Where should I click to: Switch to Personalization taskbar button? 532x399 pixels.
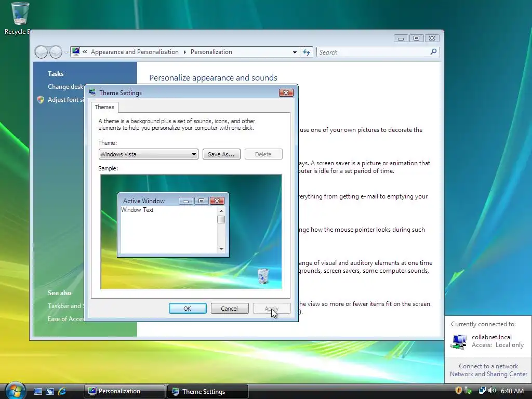124,391
